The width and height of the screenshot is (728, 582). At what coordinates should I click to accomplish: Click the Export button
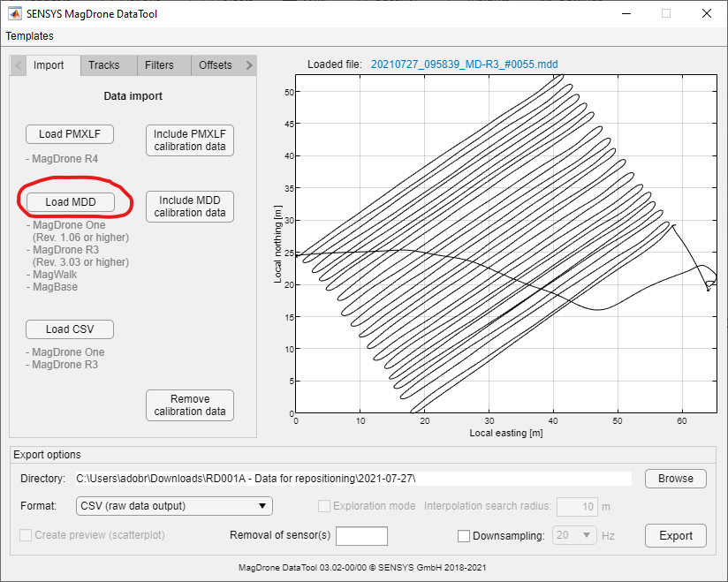pos(676,535)
